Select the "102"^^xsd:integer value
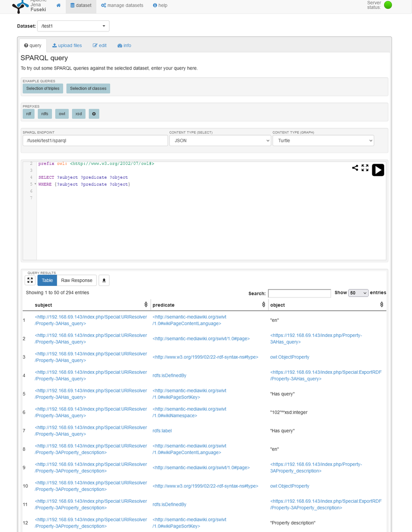Screen dimensions: 412x532 pyautogui.click(x=289, y=412)
